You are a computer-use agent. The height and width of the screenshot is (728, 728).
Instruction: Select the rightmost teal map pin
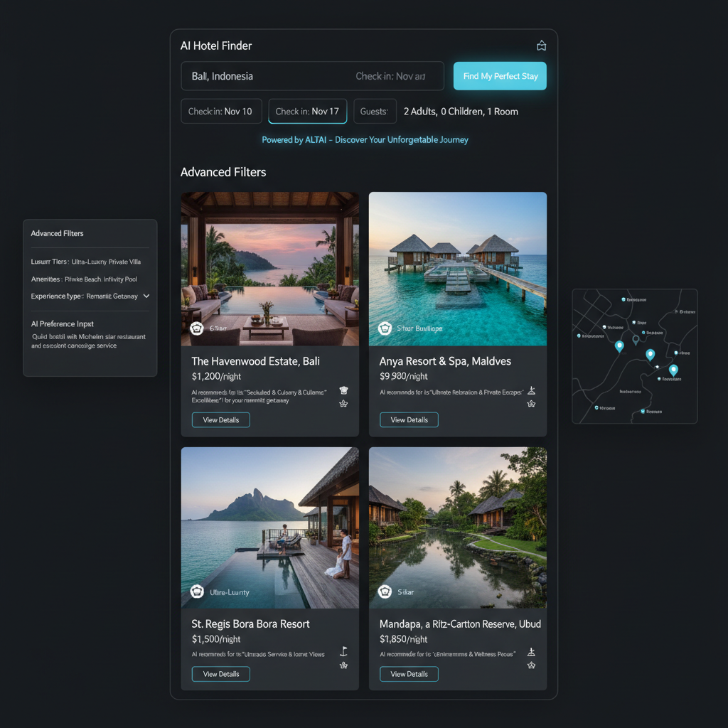[x=673, y=370]
